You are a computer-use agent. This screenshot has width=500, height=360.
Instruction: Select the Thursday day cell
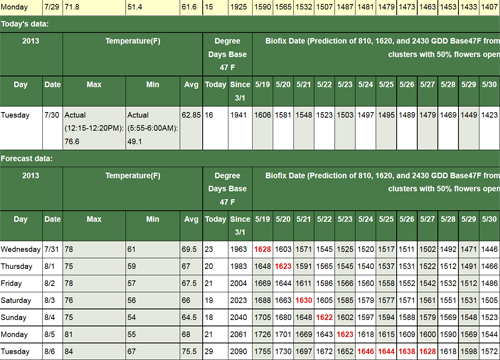(21, 266)
